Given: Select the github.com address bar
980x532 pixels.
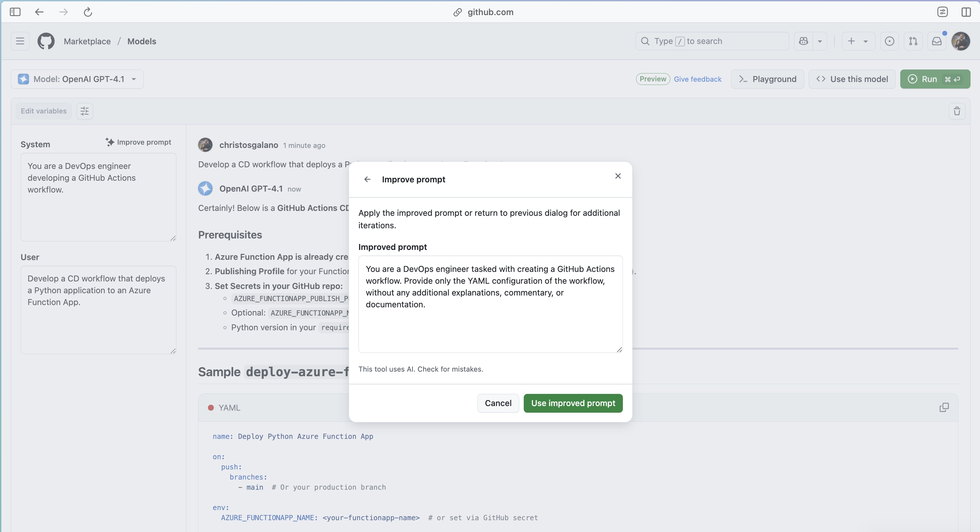Looking at the screenshot, I should click(483, 12).
